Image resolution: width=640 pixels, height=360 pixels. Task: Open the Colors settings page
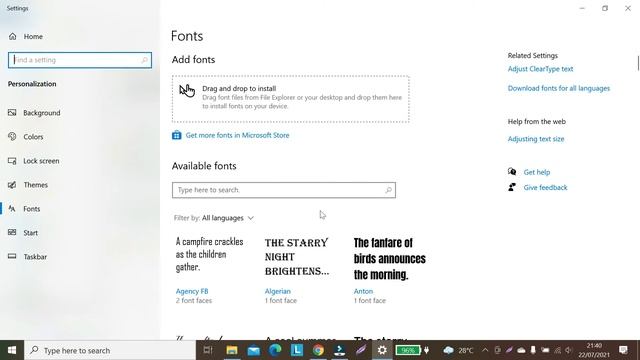tap(33, 137)
